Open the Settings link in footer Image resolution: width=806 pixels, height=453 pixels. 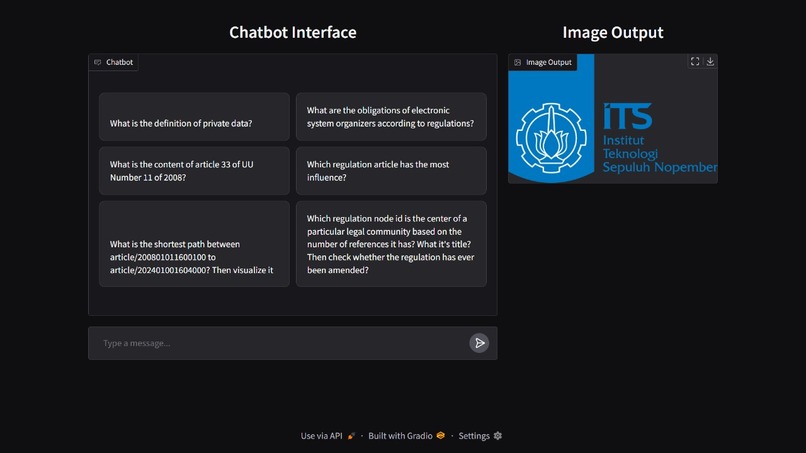(x=480, y=436)
